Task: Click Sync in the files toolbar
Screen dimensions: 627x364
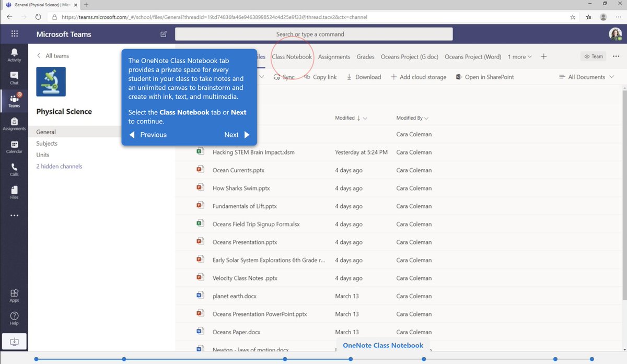Action: [x=284, y=77]
